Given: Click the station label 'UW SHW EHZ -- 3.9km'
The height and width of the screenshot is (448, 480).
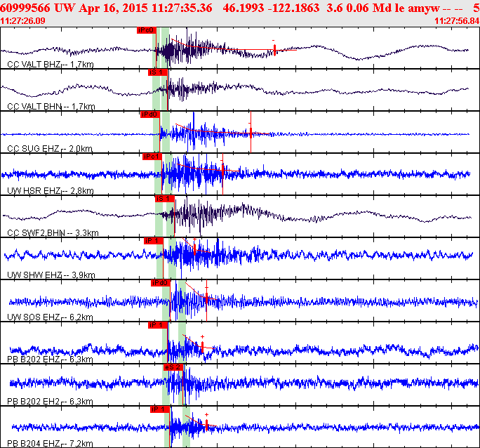Looking at the screenshot, I should [x=51, y=275].
